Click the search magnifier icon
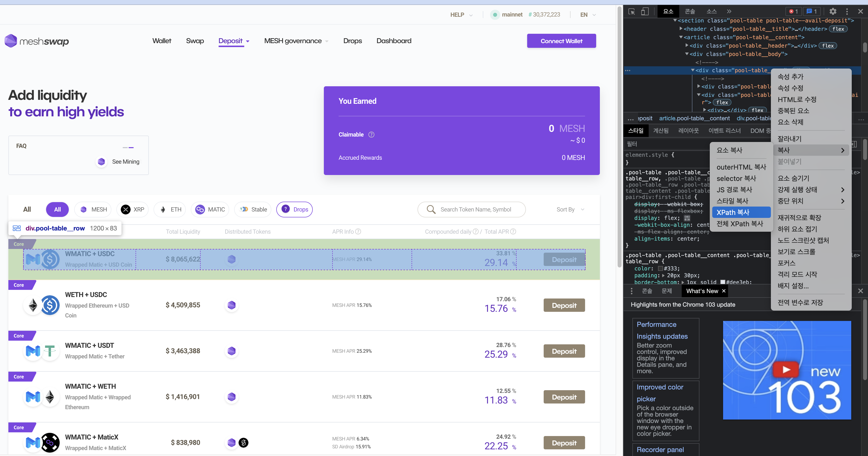The image size is (868, 456). tap(431, 209)
